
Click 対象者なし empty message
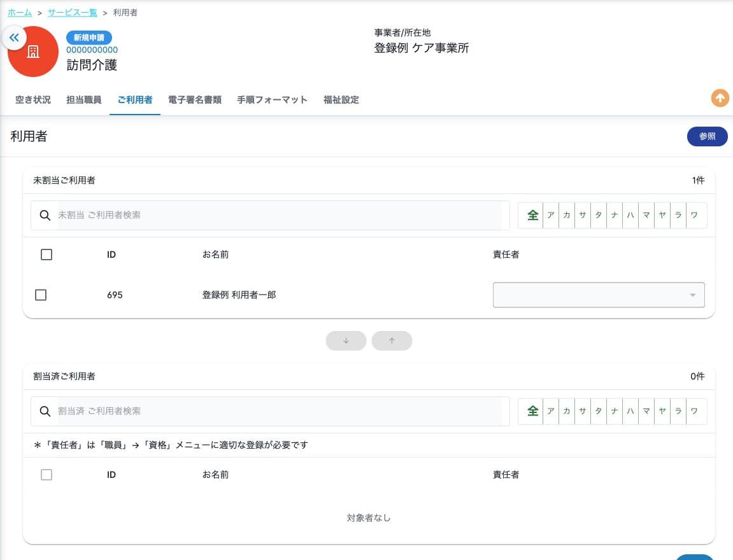[x=368, y=517]
